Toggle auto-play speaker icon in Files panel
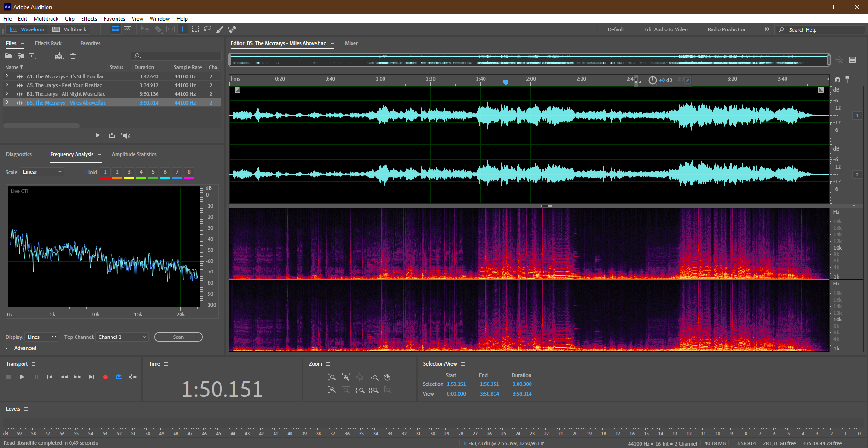868x448 pixels. point(126,135)
